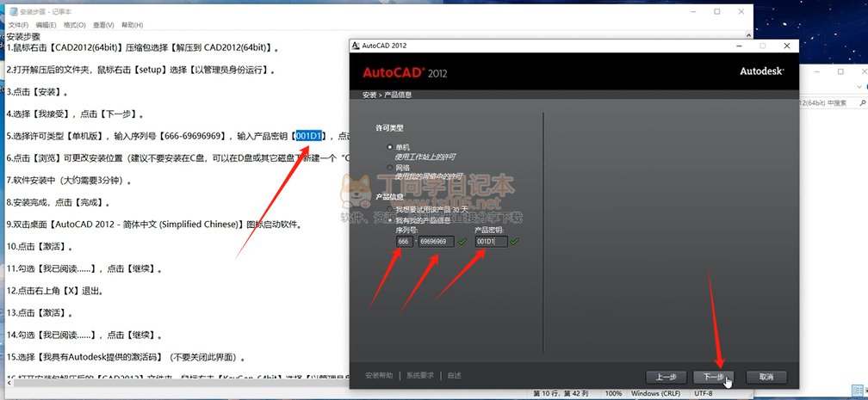Open the 格式(O) menu in Notepad
The width and height of the screenshot is (868, 400).
[75, 25]
